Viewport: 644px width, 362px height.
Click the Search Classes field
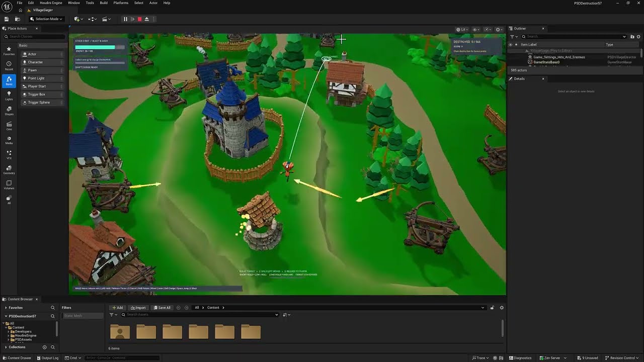[x=35, y=37]
